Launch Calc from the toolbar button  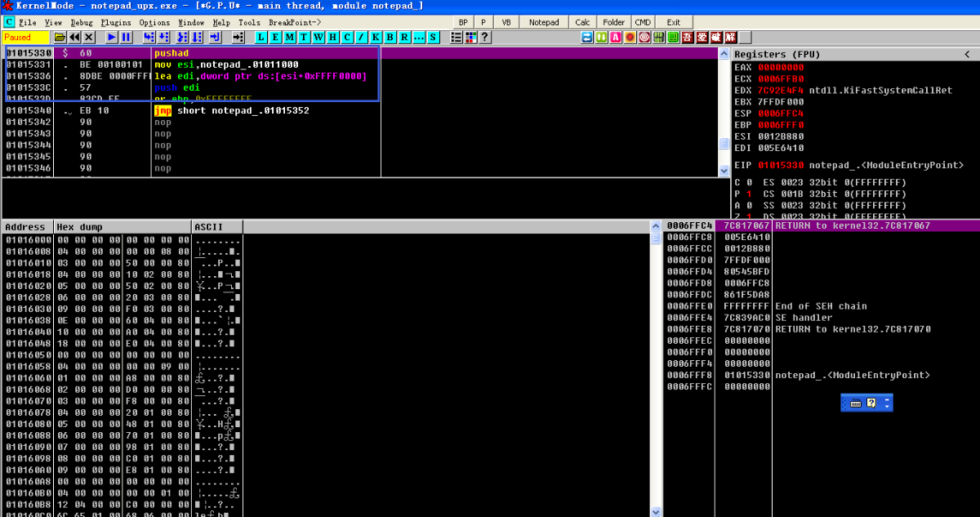(x=583, y=22)
